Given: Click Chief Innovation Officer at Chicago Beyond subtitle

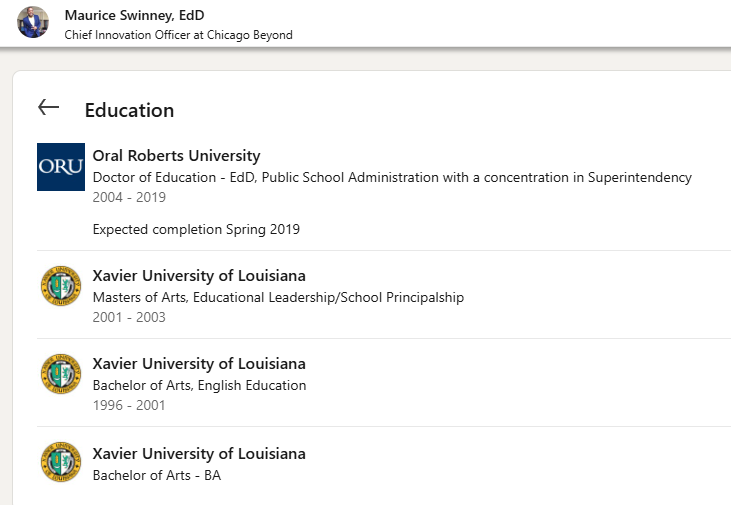Looking at the screenshot, I should tap(178, 35).
